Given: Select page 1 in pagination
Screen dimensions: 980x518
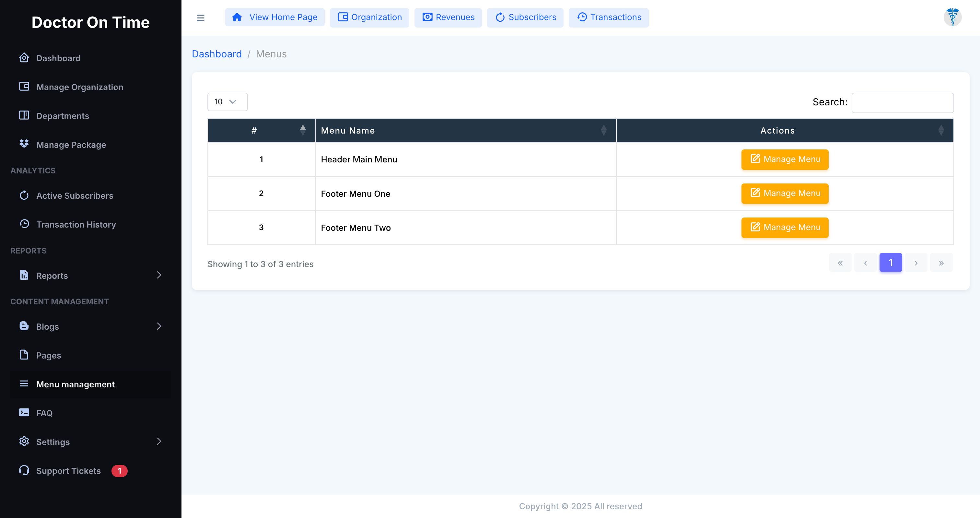Looking at the screenshot, I should click(x=891, y=263).
